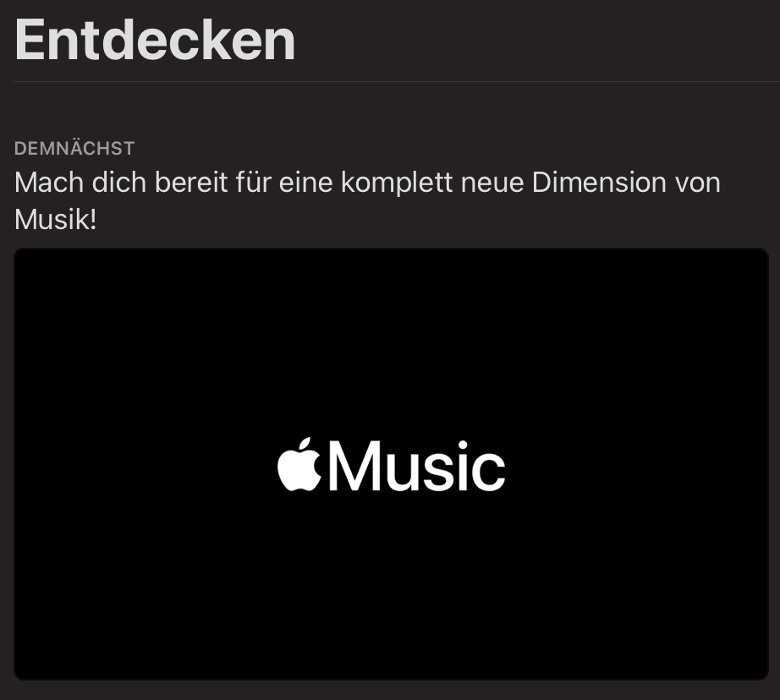Screen dimensions: 780x700
Task: Click the divider line below Entdecken
Action: coord(397,81)
